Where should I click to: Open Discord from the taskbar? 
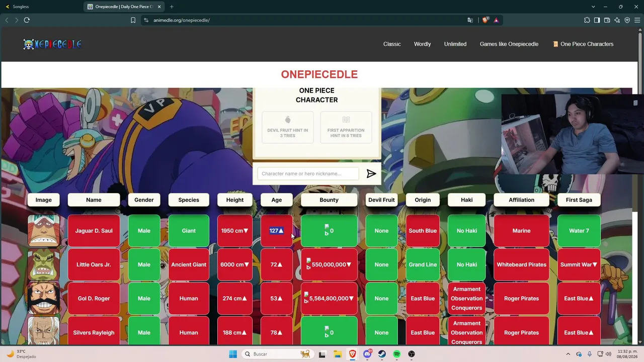click(x=367, y=354)
